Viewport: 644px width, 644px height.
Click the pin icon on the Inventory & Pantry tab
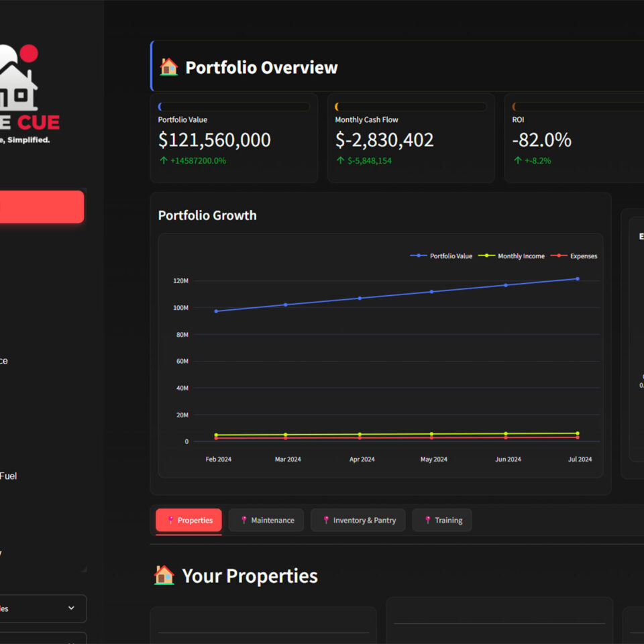tap(326, 520)
